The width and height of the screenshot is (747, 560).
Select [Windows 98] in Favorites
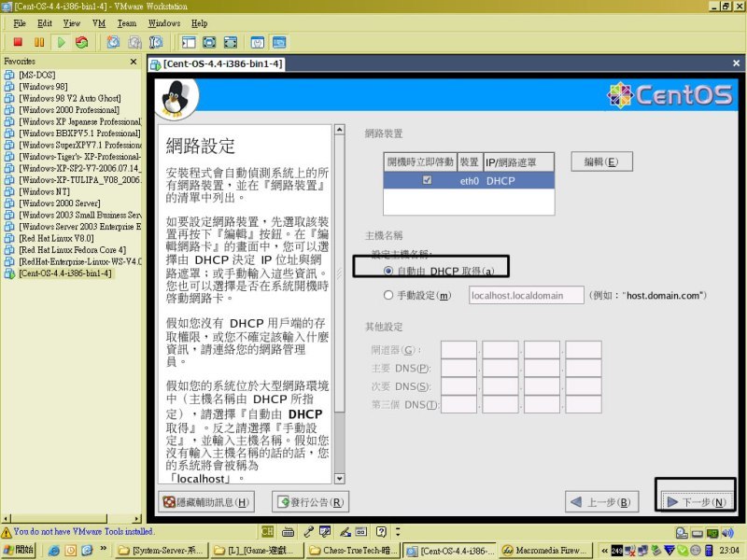[x=43, y=87]
